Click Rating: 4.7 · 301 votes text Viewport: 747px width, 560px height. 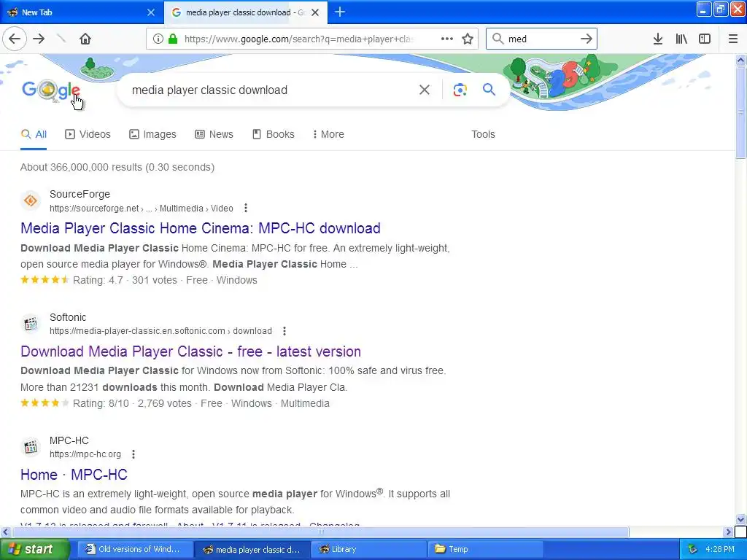pos(125,280)
